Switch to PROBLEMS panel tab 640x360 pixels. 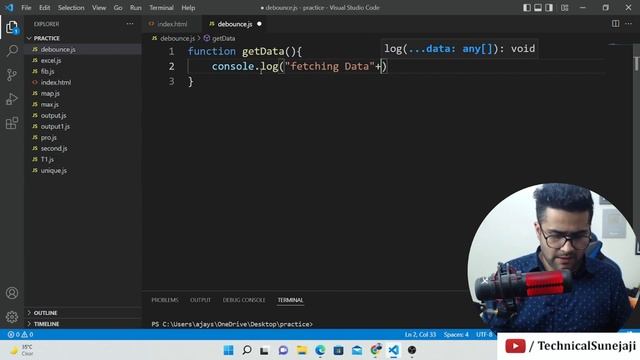[165, 300]
